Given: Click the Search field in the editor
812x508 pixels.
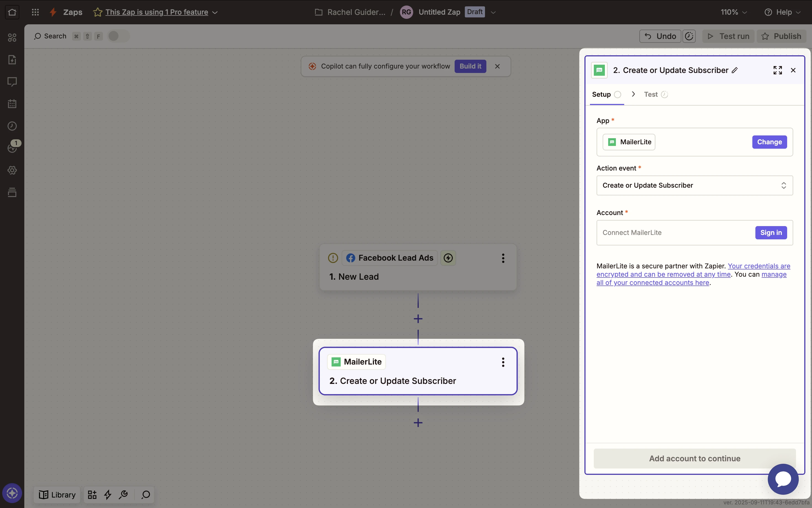Looking at the screenshot, I should [50, 36].
